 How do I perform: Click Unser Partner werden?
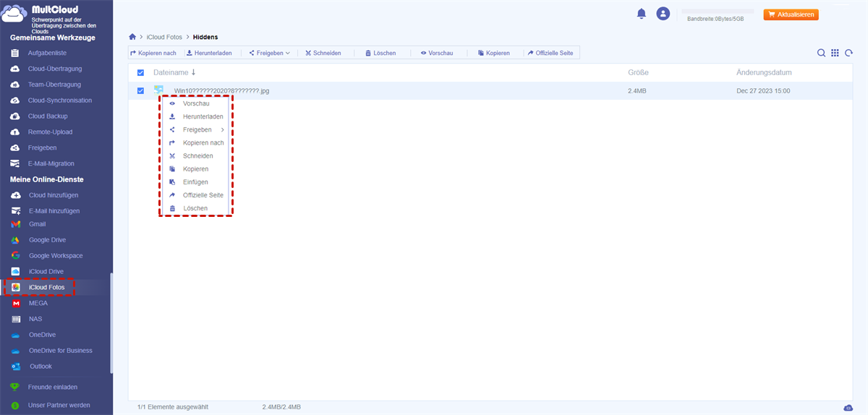click(x=59, y=406)
